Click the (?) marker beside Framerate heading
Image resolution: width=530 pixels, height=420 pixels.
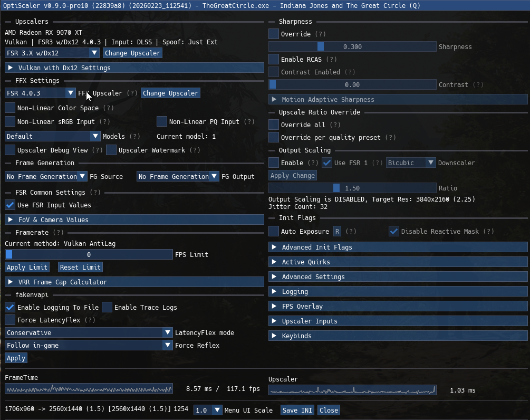point(58,232)
